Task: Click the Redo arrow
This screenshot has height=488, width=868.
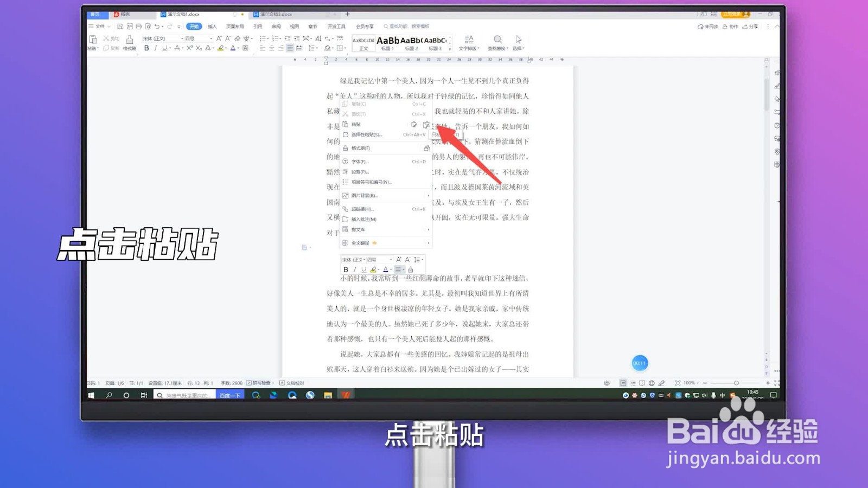Action: coord(170,27)
